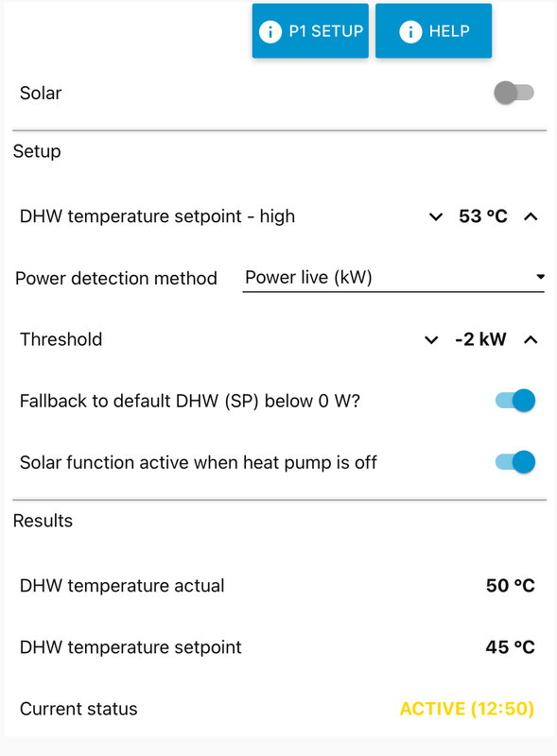
Task: Select the Power live (kW) combo box text
Action: coord(308,277)
